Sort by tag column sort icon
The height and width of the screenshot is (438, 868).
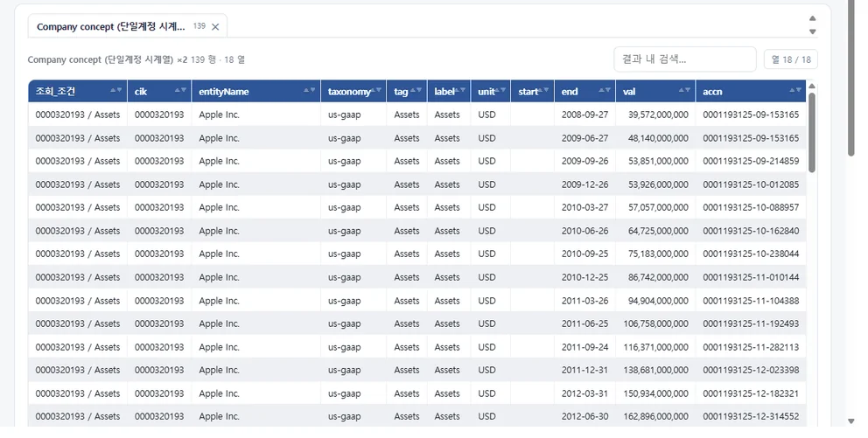[x=416, y=90]
